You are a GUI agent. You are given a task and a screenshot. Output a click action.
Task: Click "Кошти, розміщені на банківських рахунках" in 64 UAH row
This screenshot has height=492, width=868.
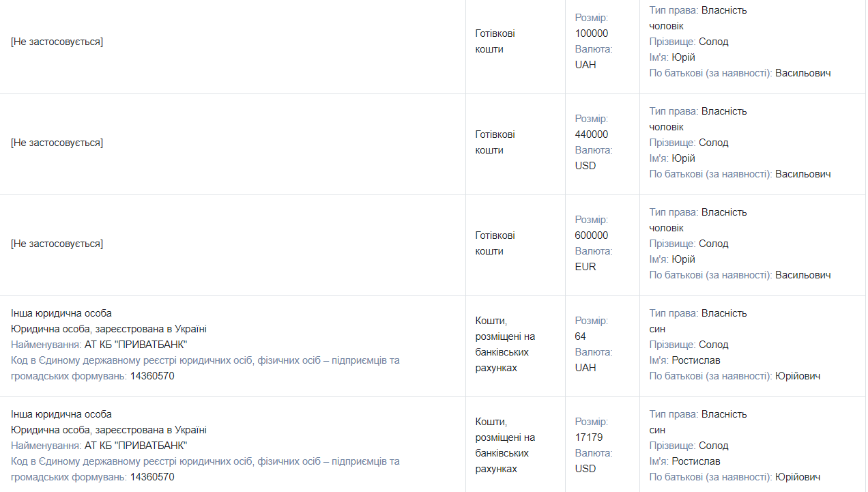(x=505, y=345)
